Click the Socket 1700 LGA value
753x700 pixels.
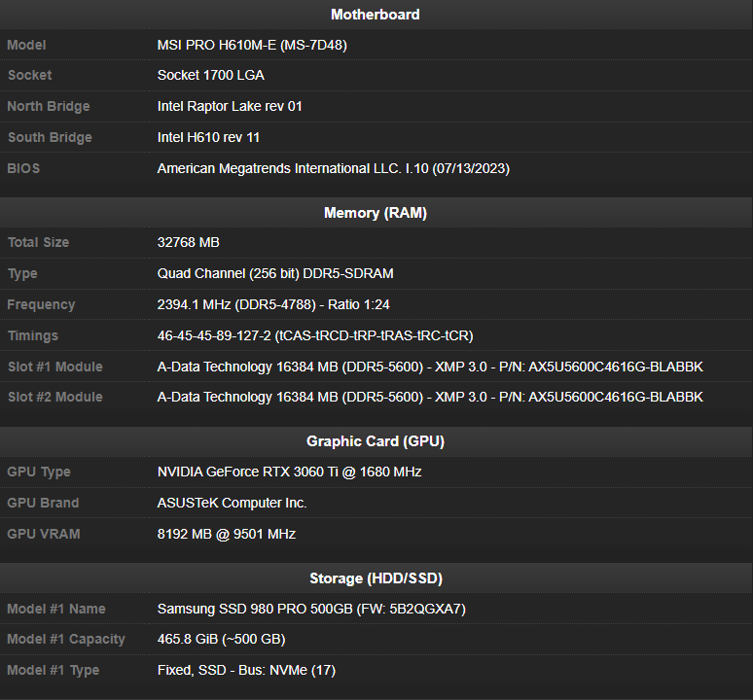210,75
